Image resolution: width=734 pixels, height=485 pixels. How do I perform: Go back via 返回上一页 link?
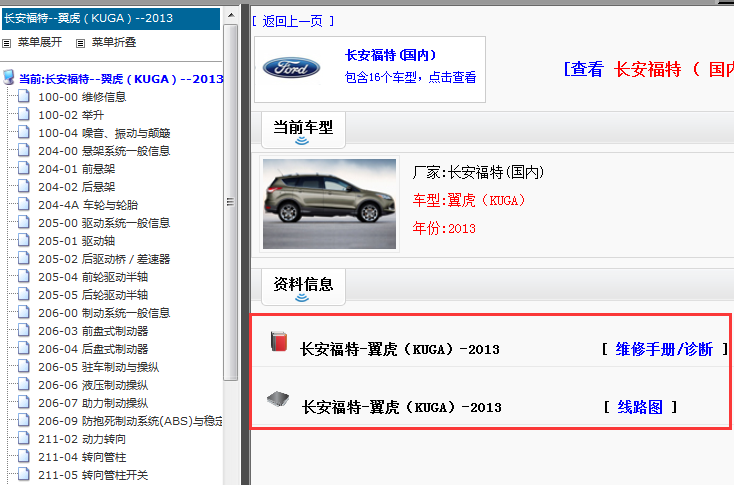pos(293,21)
